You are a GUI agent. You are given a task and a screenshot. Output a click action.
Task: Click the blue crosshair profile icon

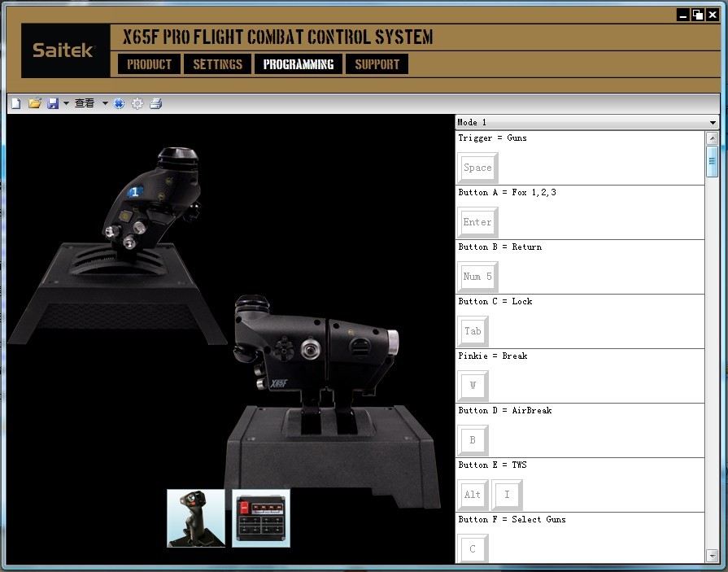pos(120,103)
